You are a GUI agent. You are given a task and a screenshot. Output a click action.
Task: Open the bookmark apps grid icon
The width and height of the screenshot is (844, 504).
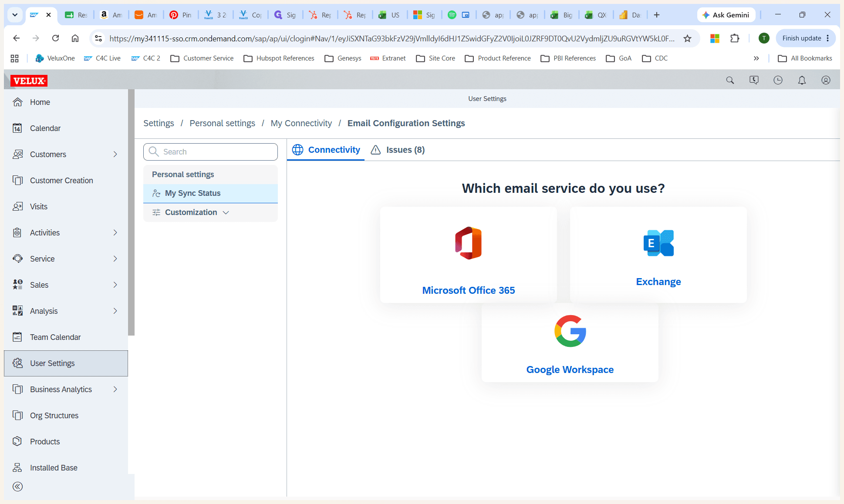[x=14, y=58]
